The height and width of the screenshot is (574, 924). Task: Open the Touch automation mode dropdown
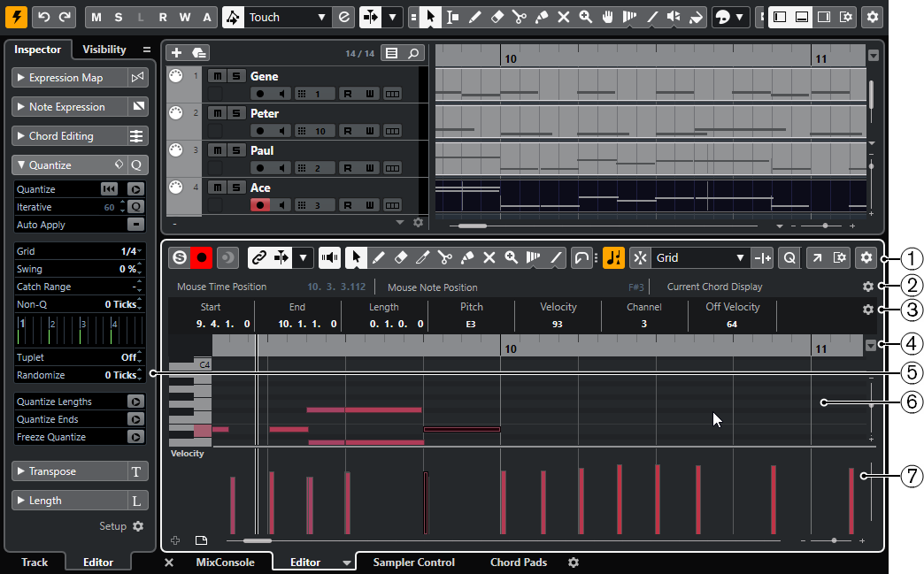[x=322, y=17]
